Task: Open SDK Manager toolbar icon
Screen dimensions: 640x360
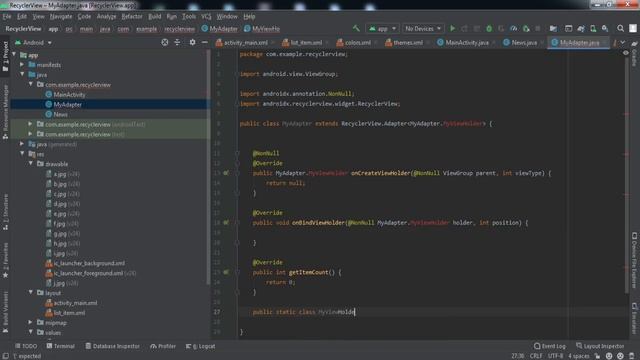Action: point(605,29)
